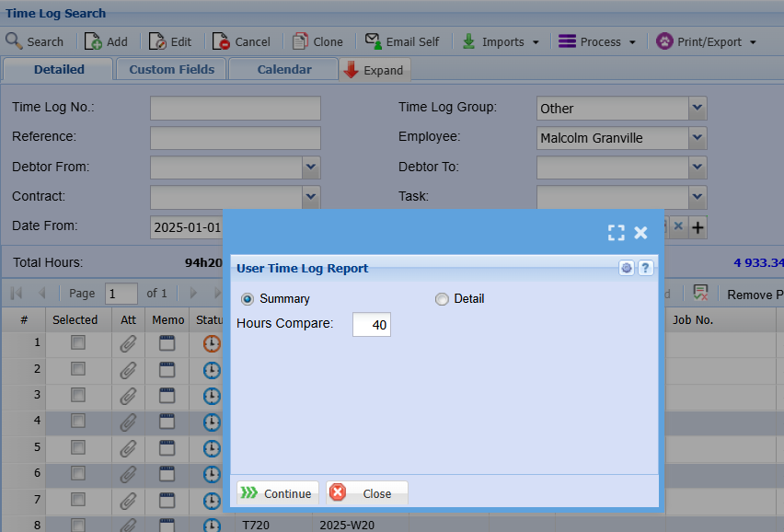Go to first page of grid
This screenshot has width=784, height=532.
pyautogui.click(x=16, y=293)
